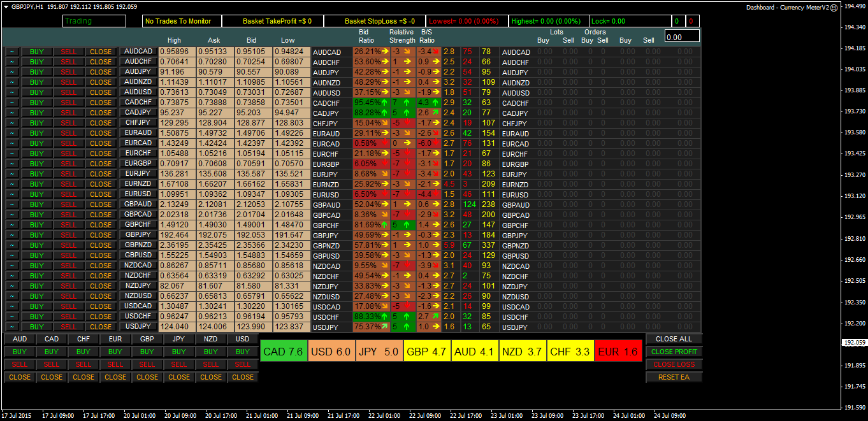Image resolution: width=868 pixels, height=421 pixels.
Task: Click BUY under the USD basket column
Action: pyautogui.click(x=243, y=352)
